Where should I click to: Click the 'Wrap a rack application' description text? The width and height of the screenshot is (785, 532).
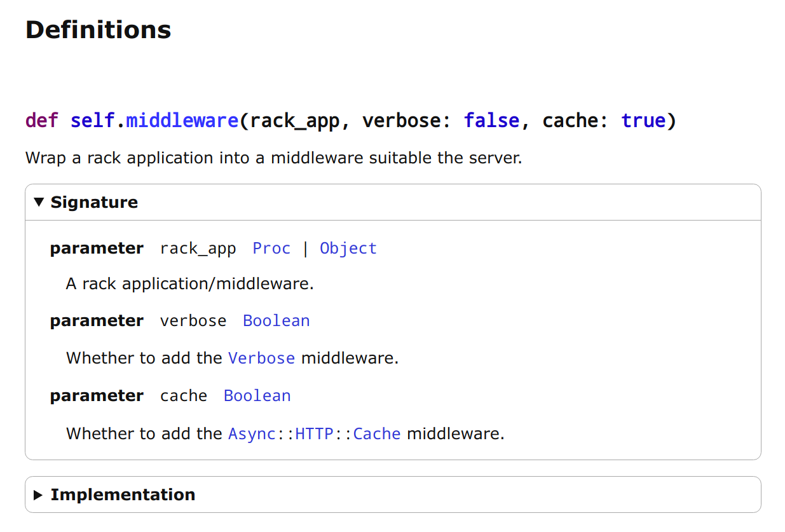click(x=273, y=158)
